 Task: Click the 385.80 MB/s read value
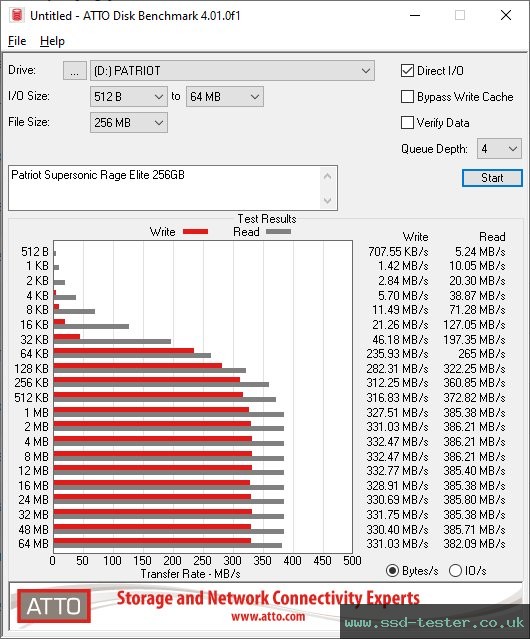point(475,500)
